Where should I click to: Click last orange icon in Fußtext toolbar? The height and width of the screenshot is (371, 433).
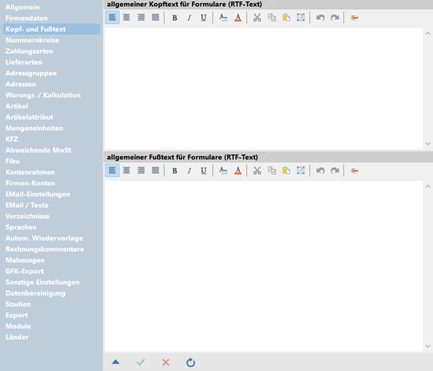pyautogui.click(x=354, y=171)
